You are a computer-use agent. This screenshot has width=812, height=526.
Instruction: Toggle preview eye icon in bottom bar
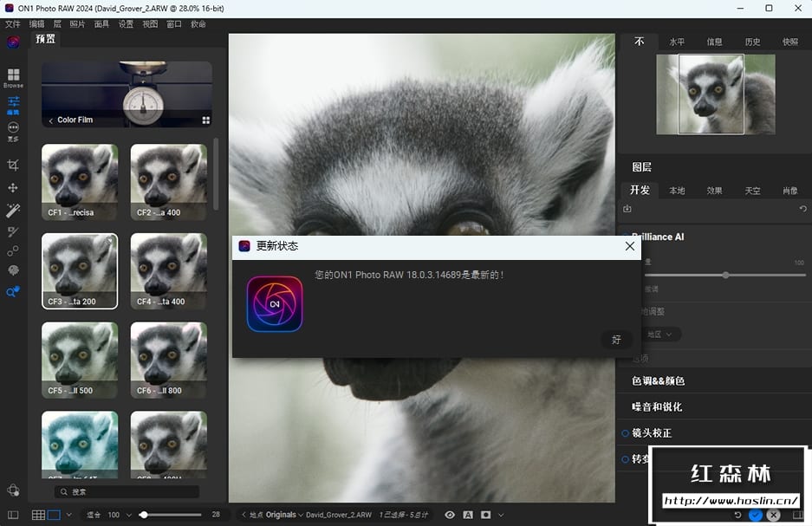(x=450, y=515)
